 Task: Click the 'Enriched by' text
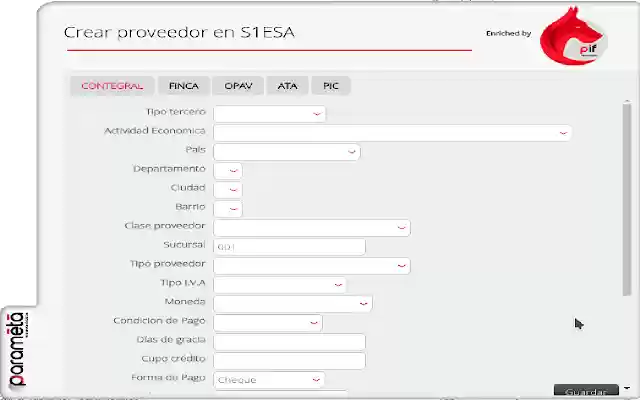click(509, 33)
